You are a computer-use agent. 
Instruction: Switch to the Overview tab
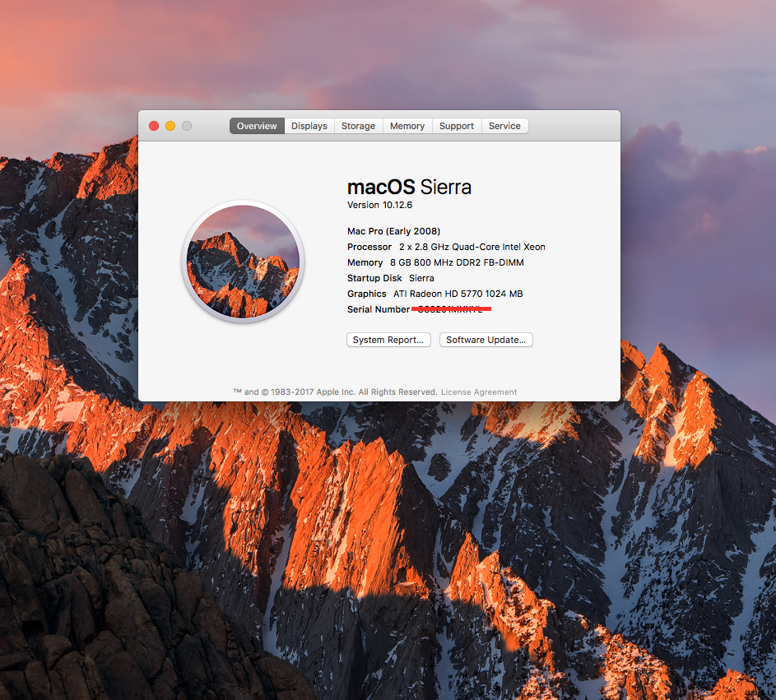[x=257, y=126]
